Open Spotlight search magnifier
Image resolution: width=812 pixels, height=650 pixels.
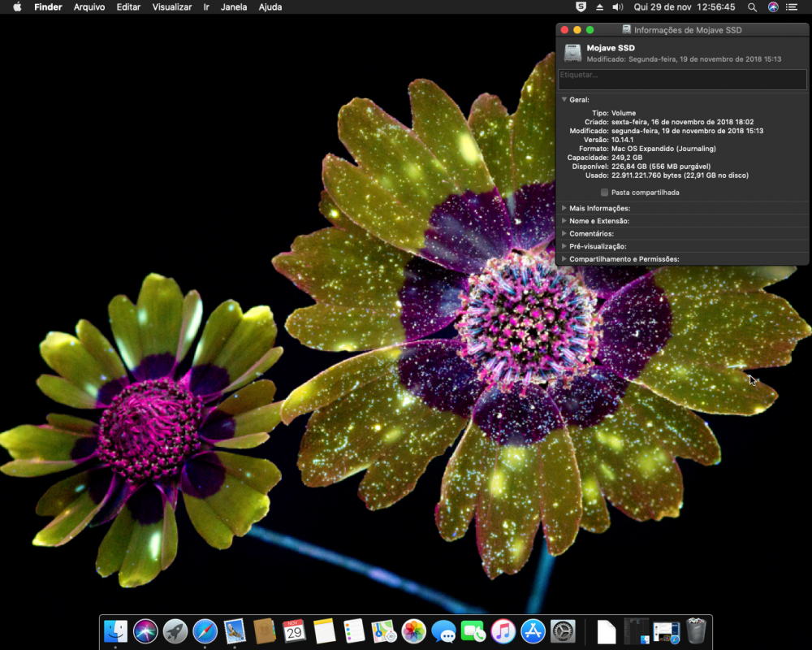coord(752,7)
